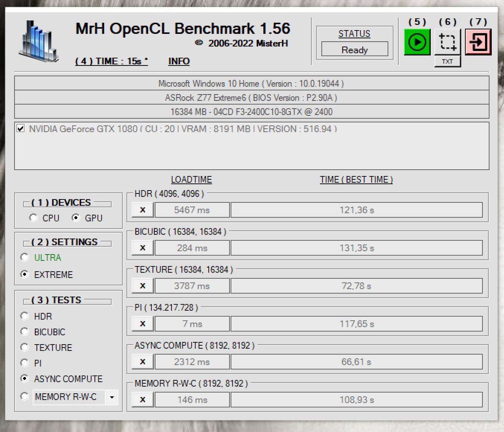Click the PI time value 117,65 s
Screen dimensions: 504x432
pos(357,324)
